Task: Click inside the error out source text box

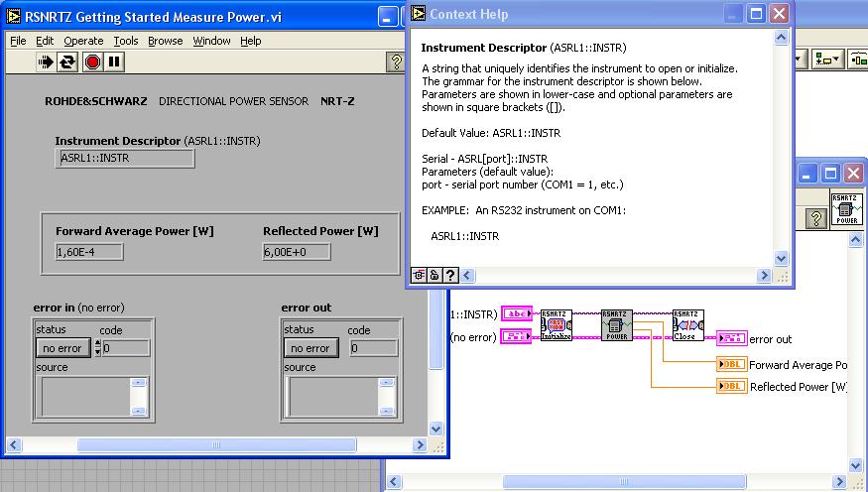Action: [333, 396]
